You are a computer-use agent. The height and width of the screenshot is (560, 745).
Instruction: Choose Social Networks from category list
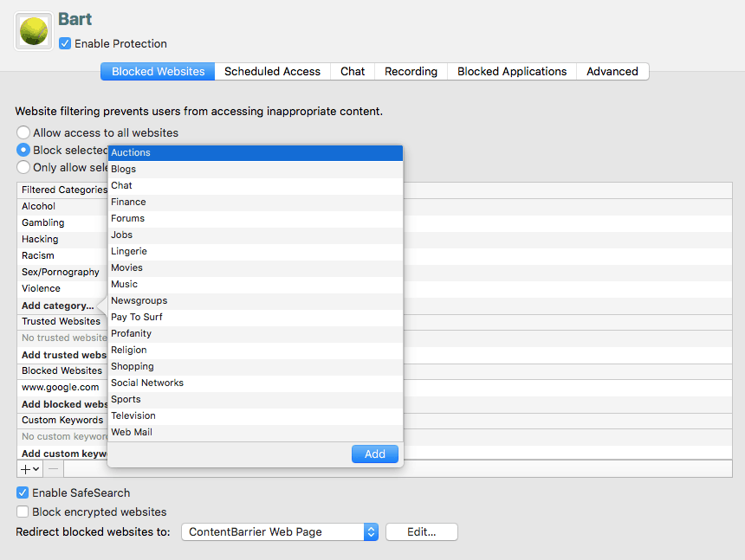click(147, 383)
